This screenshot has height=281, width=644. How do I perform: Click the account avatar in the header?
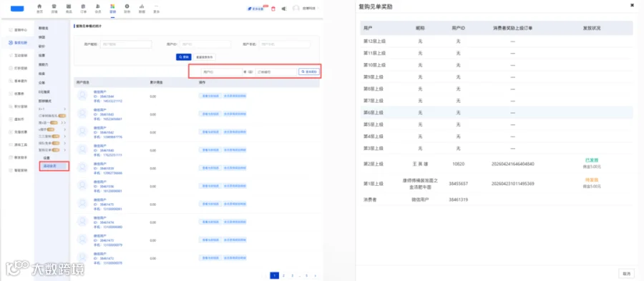click(x=296, y=8)
